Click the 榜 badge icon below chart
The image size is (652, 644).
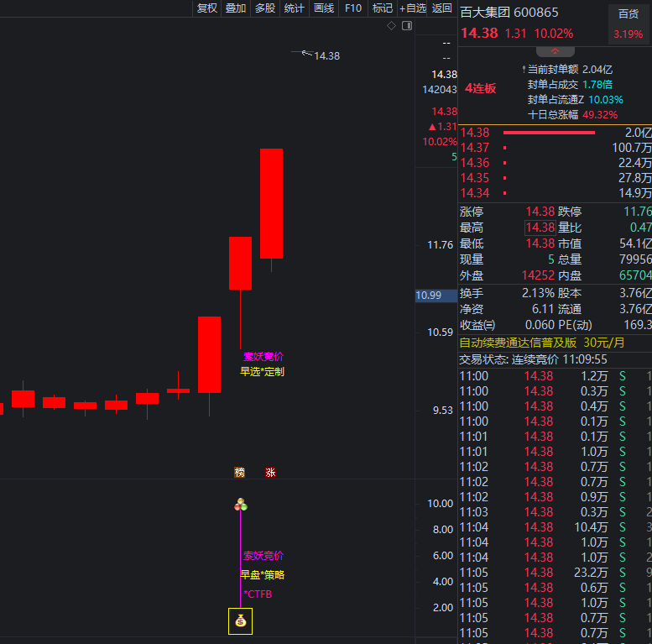point(240,473)
